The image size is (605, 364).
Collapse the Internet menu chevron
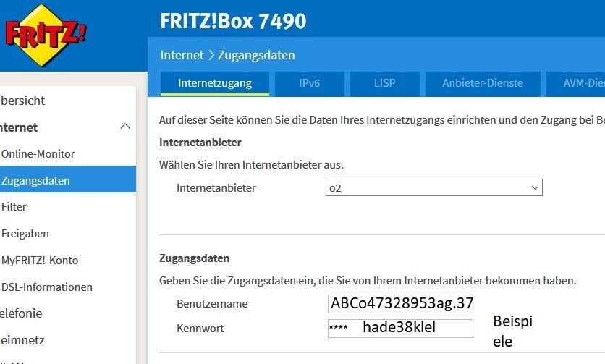coord(125,127)
